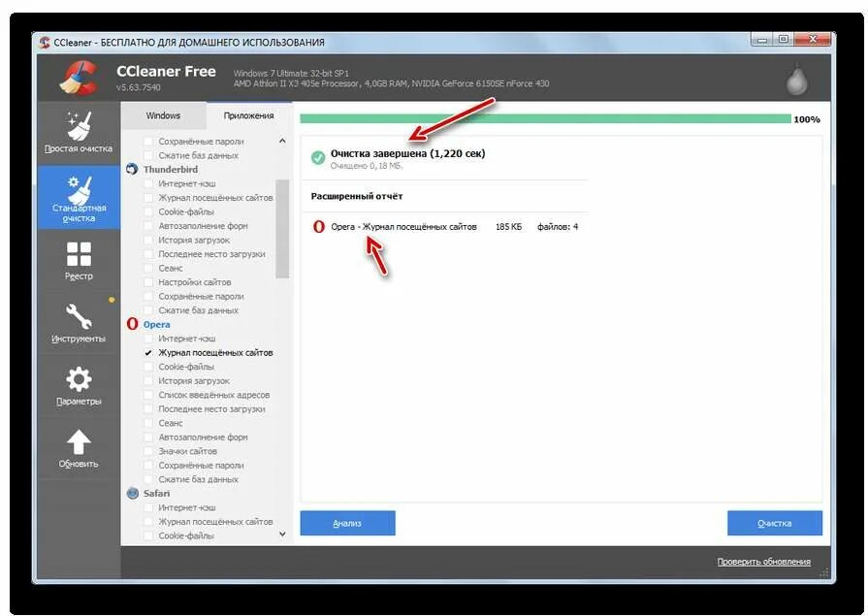
Task: Click the Анализ button
Action: [347, 523]
